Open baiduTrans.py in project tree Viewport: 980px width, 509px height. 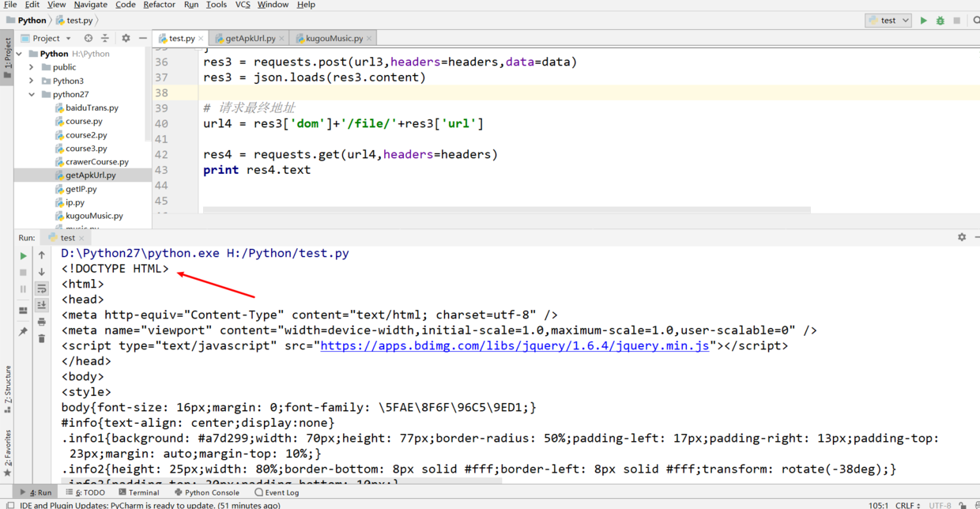92,107
